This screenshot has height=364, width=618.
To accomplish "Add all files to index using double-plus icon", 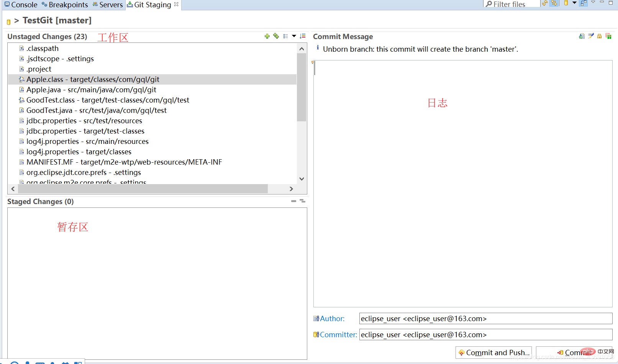I will 276,36.
